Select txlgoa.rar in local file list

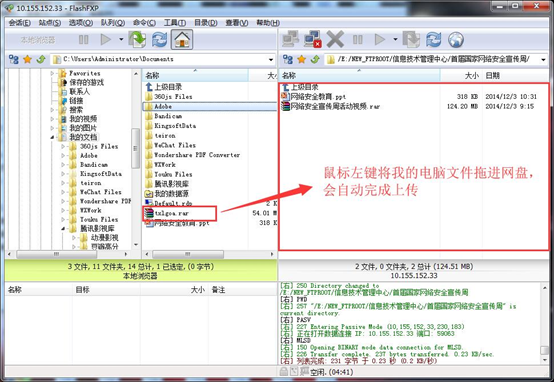[172, 213]
